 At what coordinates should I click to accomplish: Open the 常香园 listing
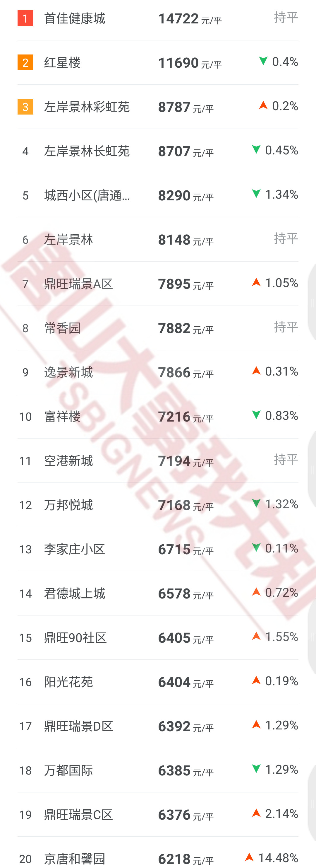point(62,328)
